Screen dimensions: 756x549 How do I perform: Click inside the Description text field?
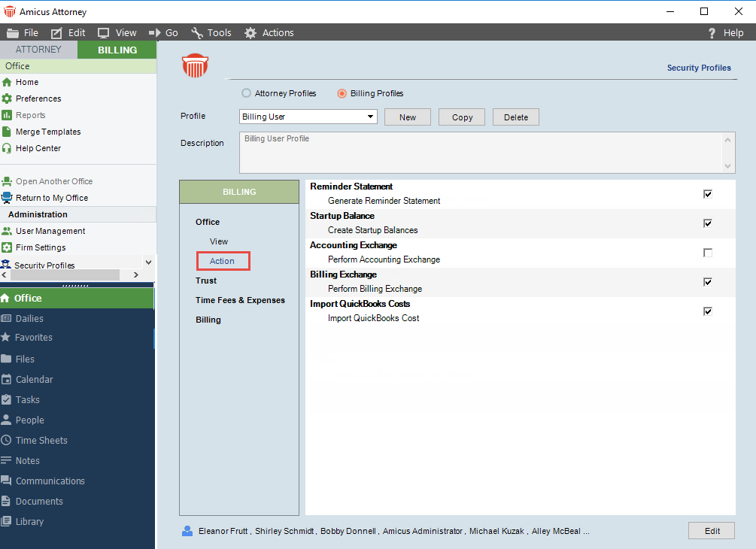pyautogui.click(x=480, y=153)
